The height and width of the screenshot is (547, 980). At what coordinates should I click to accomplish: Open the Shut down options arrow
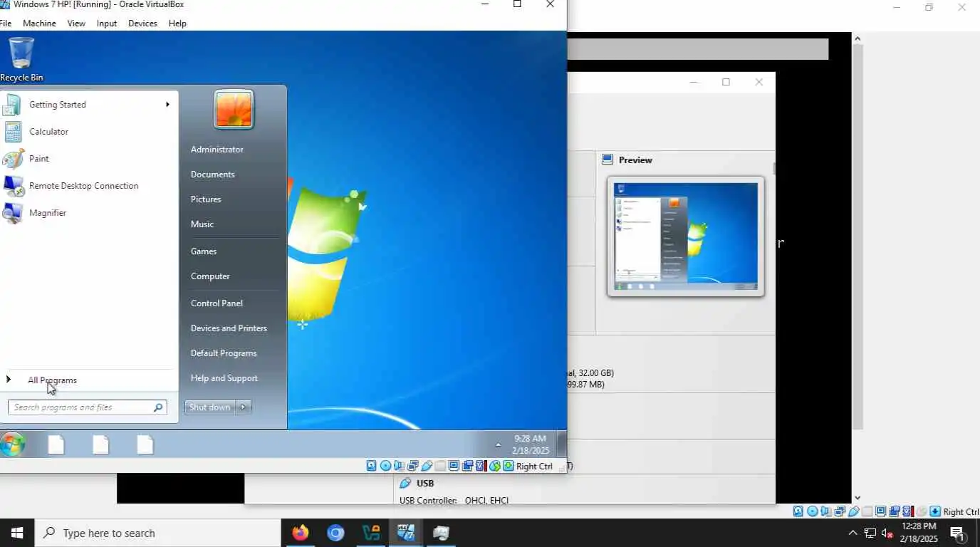coord(244,407)
